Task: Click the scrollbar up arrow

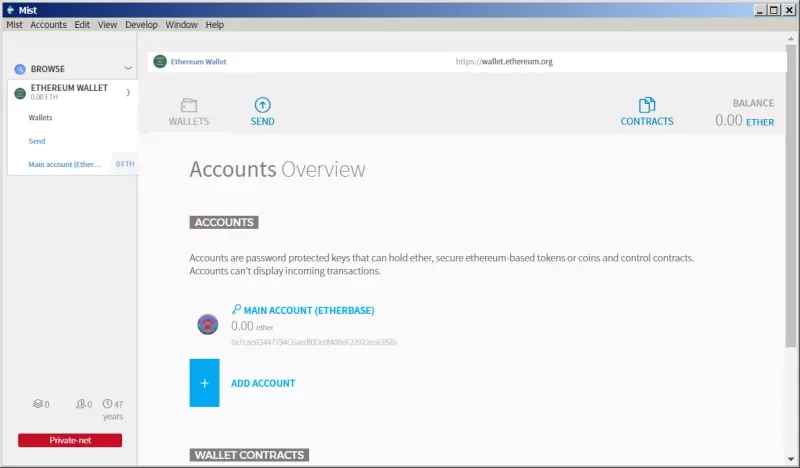Action: (x=791, y=38)
